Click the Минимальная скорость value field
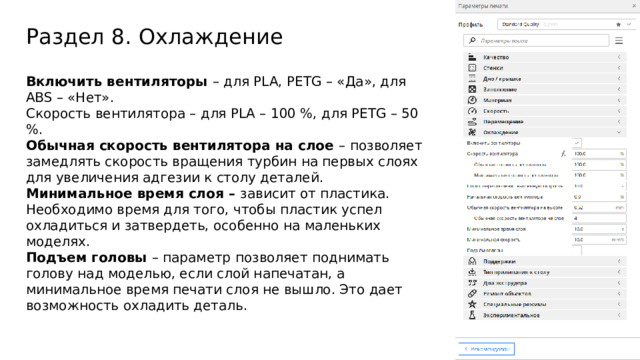Image resolution: width=640 pixels, height=360 pixels. (x=599, y=240)
